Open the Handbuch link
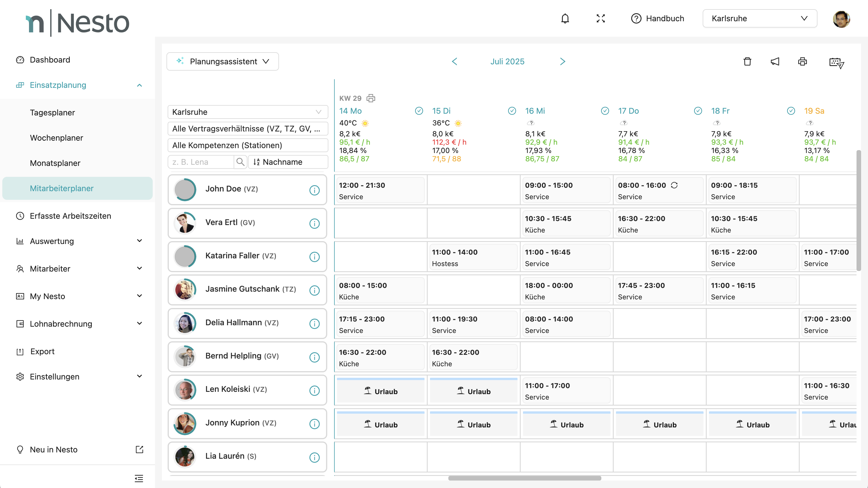The height and width of the screenshot is (488, 868). pyautogui.click(x=657, y=19)
